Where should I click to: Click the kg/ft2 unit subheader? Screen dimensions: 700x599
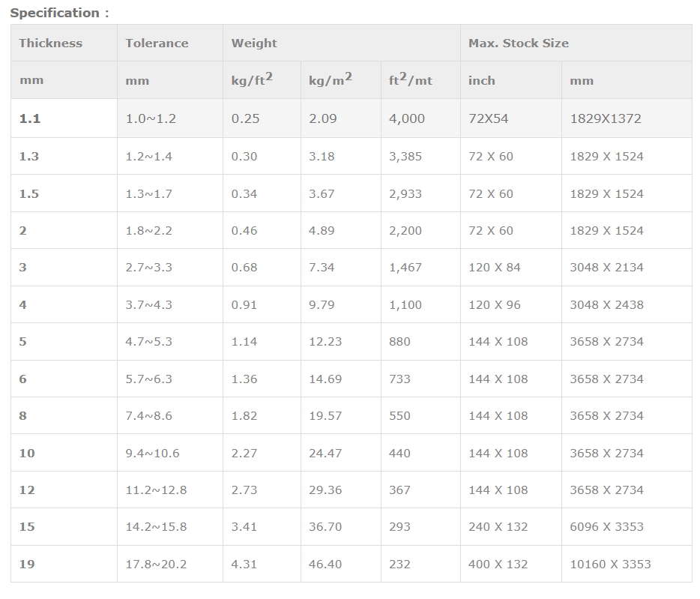[x=262, y=80]
